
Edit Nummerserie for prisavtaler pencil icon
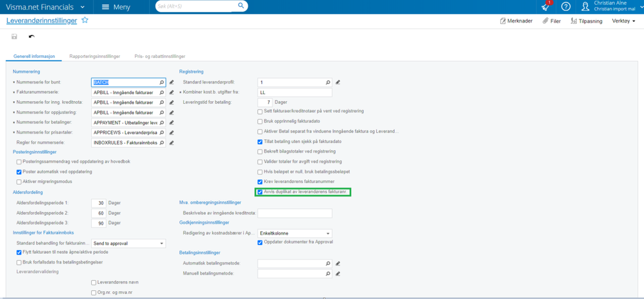coord(172,133)
